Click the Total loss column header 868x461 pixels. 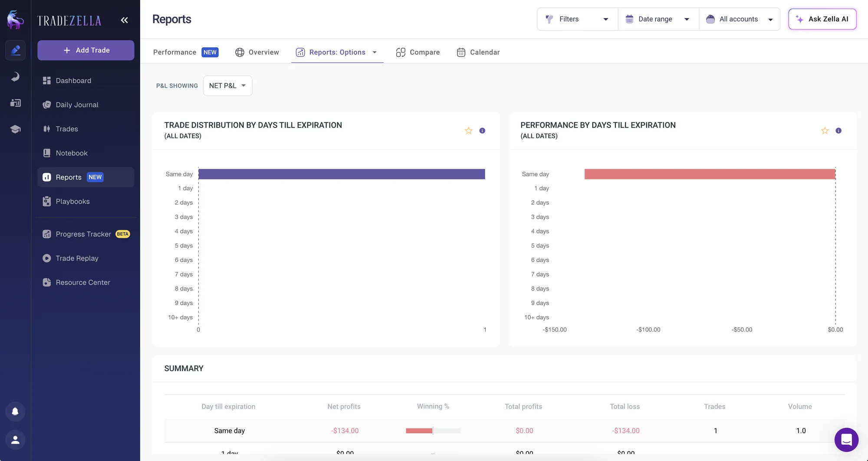point(625,407)
